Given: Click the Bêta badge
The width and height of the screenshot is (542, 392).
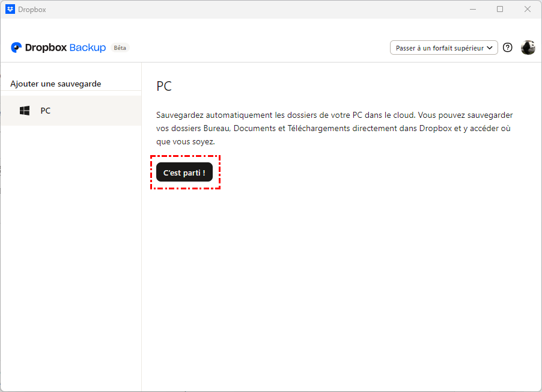Looking at the screenshot, I should pos(120,47).
